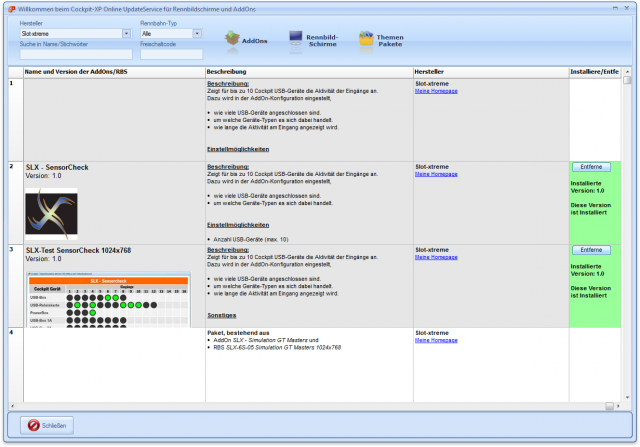Open Meine Homepage link in row 1

coord(437,92)
